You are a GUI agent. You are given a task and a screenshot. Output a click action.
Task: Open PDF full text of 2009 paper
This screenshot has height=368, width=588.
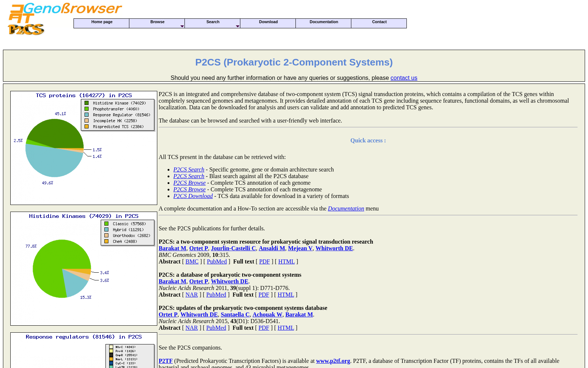pyautogui.click(x=265, y=262)
